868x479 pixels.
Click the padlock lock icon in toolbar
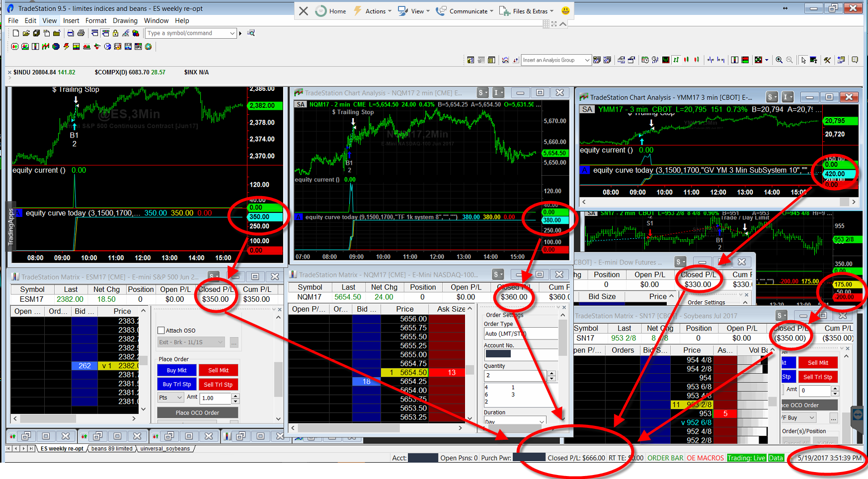pyautogui.click(x=115, y=33)
